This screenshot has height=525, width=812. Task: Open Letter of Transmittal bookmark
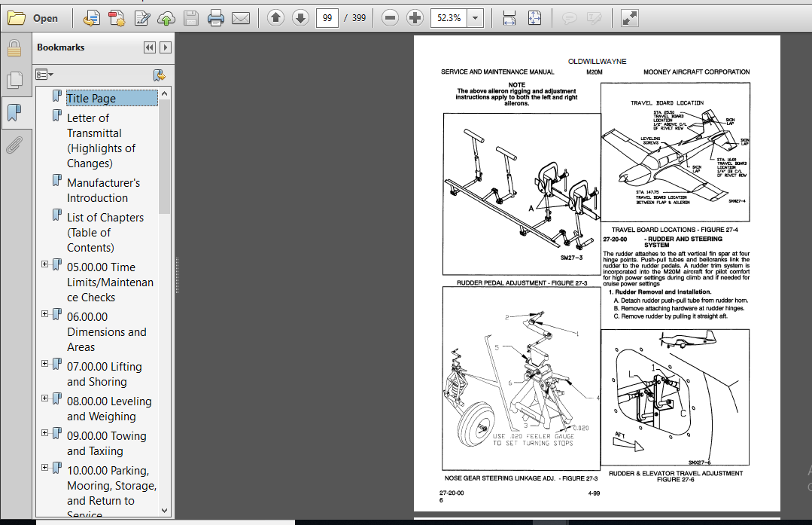pyautogui.click(x=102, y=140)
